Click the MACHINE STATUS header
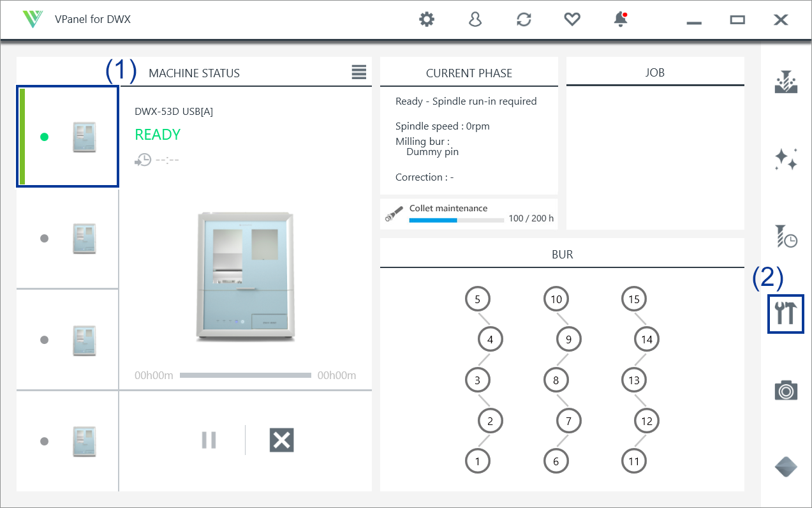Viewport: 812px width, 508px height. coord(194,73)
